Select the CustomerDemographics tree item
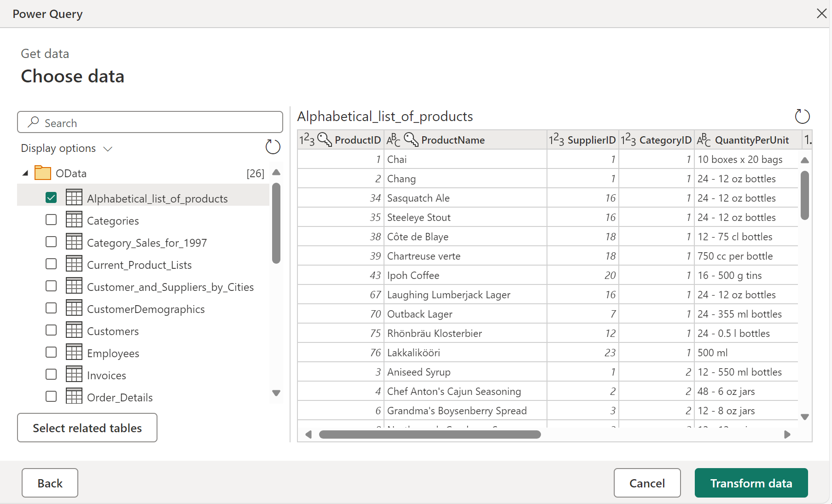The height and width of the screenshot is (504, 832). pos(145,309)
